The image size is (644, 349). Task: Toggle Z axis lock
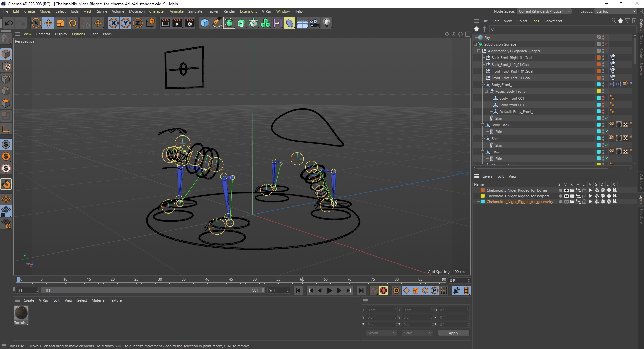click(x=138, y=23)
